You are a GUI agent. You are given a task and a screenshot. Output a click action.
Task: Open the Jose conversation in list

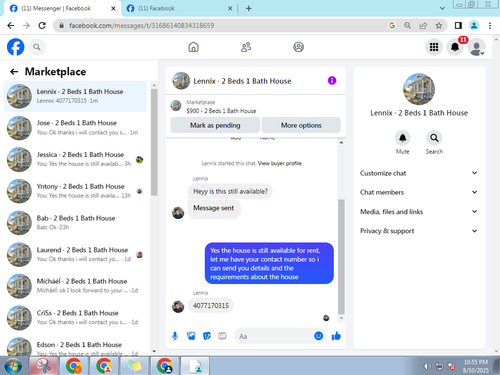click(75, 128)
